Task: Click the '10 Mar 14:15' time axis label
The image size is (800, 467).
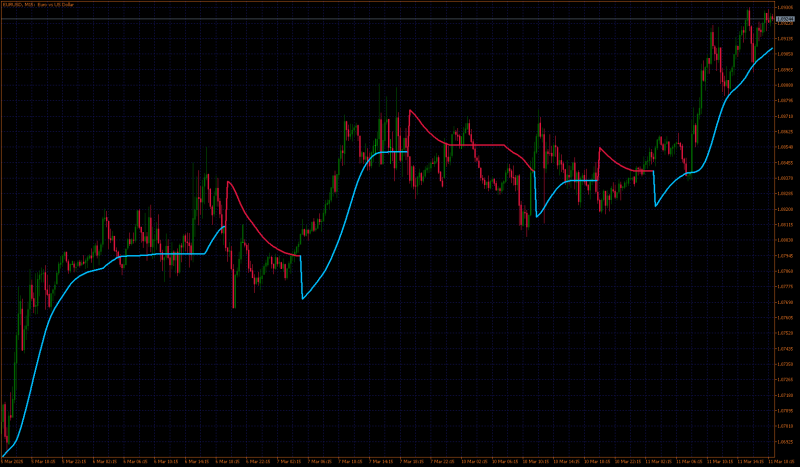Action: tap(566, 461)
